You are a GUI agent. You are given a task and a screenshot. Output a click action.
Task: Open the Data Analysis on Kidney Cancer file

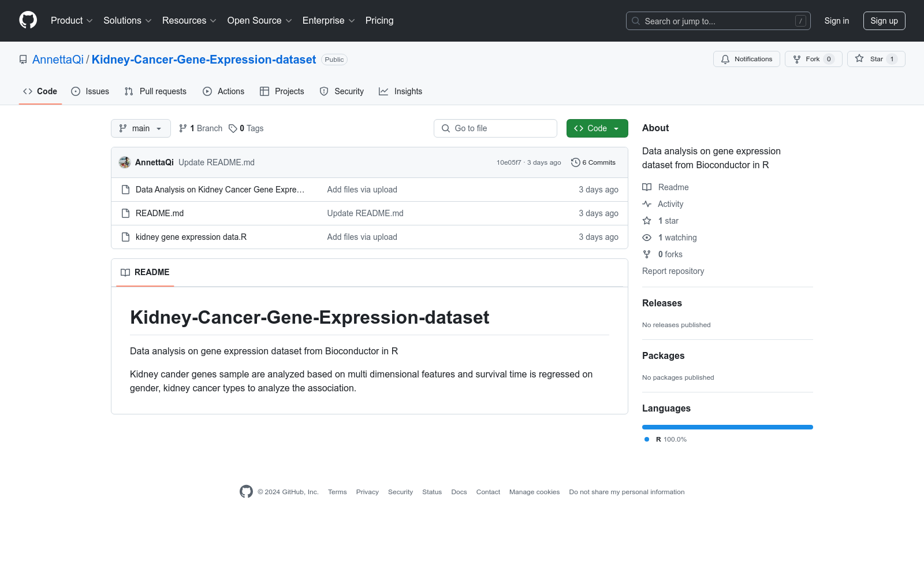pos(220,190)
